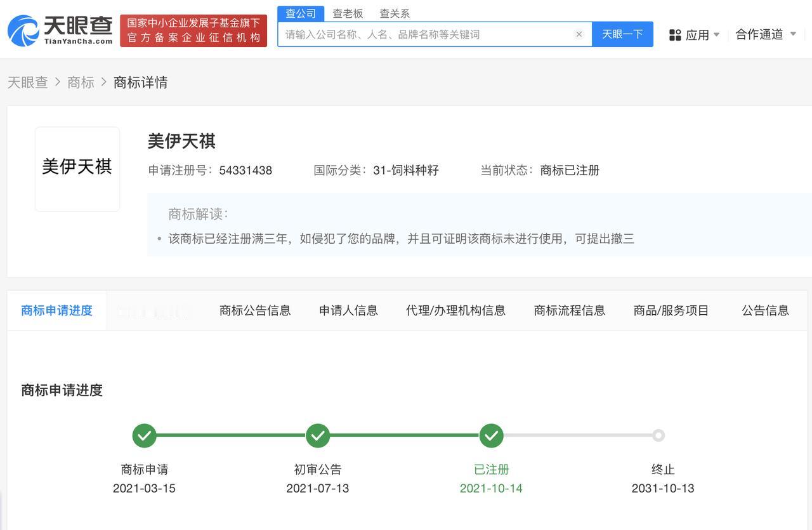Click the 初审公告 step label
This screenshot has height=530, width=812.
318,470
